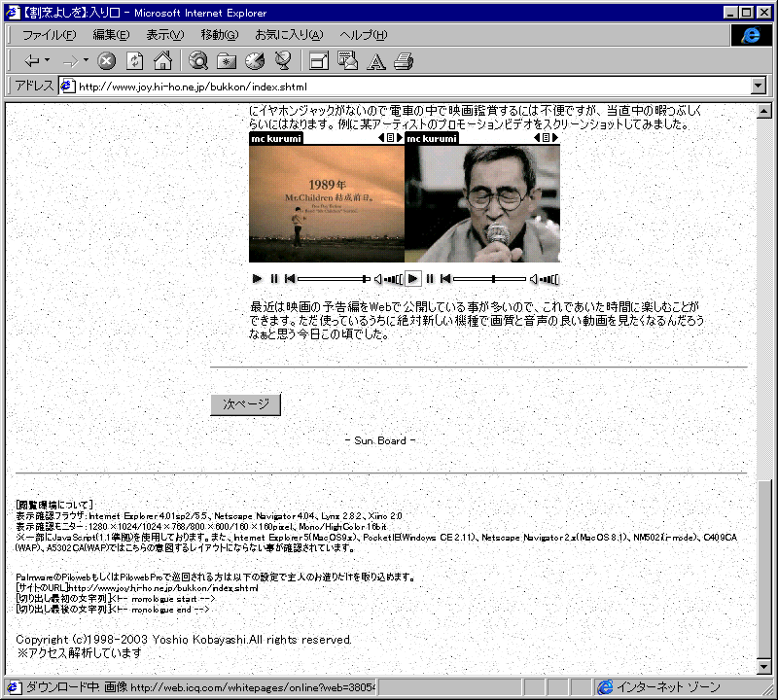Click the left player's speaker volume icon
The width and height of the screenshot is (778, 700).
[x=378, y=279]
